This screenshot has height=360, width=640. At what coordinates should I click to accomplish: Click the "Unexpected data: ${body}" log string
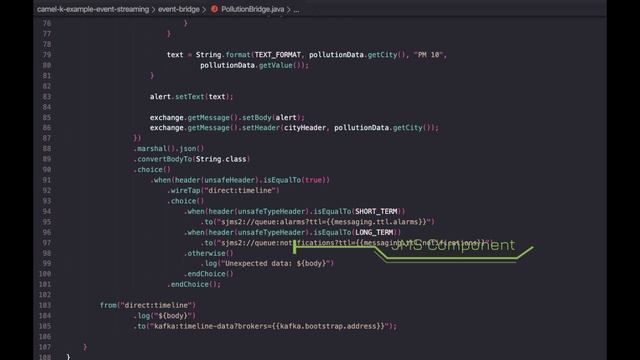tap(276, 264)
